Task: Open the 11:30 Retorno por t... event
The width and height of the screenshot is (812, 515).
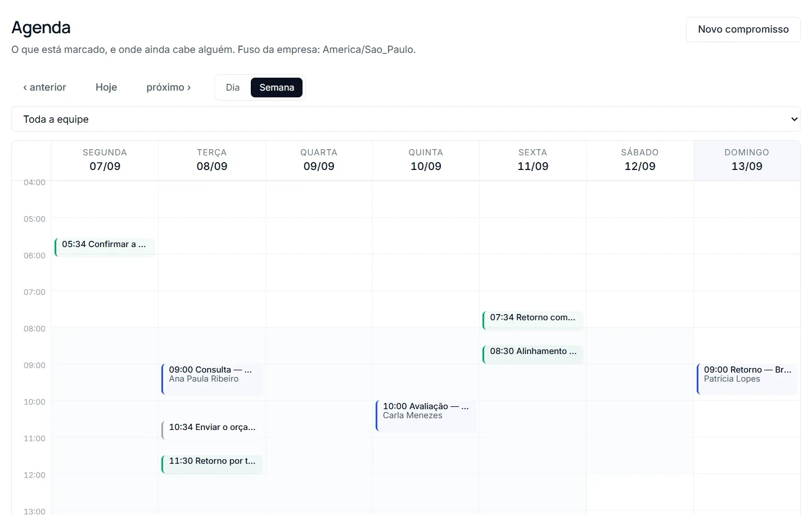Action: click(212, 464)
